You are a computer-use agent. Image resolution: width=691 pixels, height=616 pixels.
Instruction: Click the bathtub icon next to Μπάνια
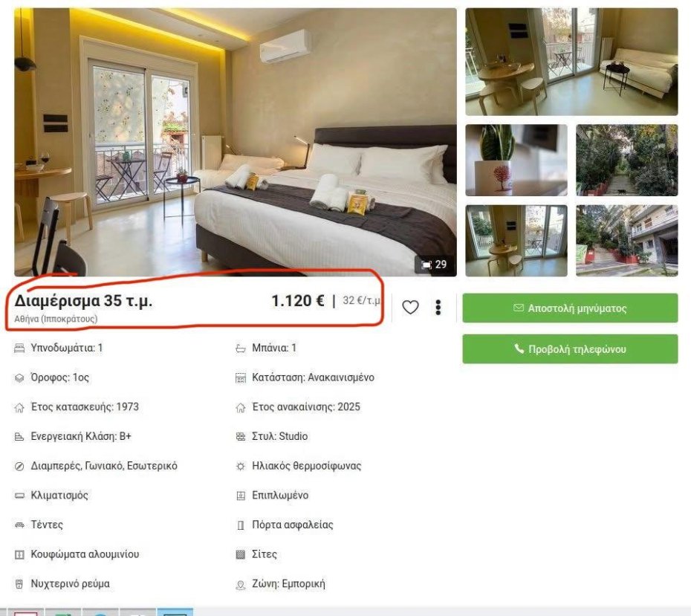pyautogui.click(x=241, y=349)
